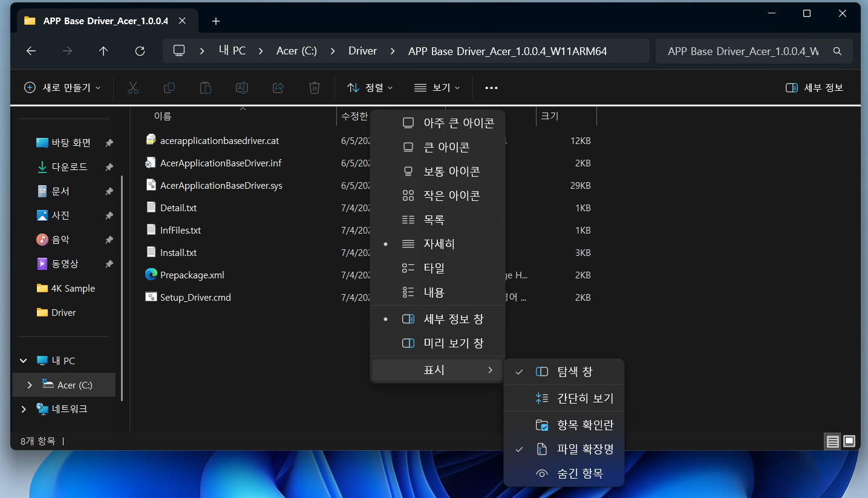Enable 미리 보기 창 preview pane
Image resolution: width=868 pixels, height=498 pixels.
click(x=437, y=343)
